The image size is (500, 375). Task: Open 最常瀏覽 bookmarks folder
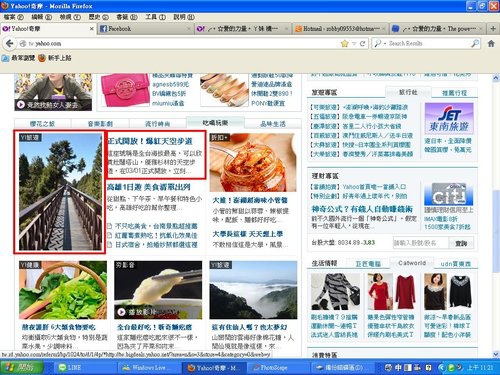pos(19,58)
